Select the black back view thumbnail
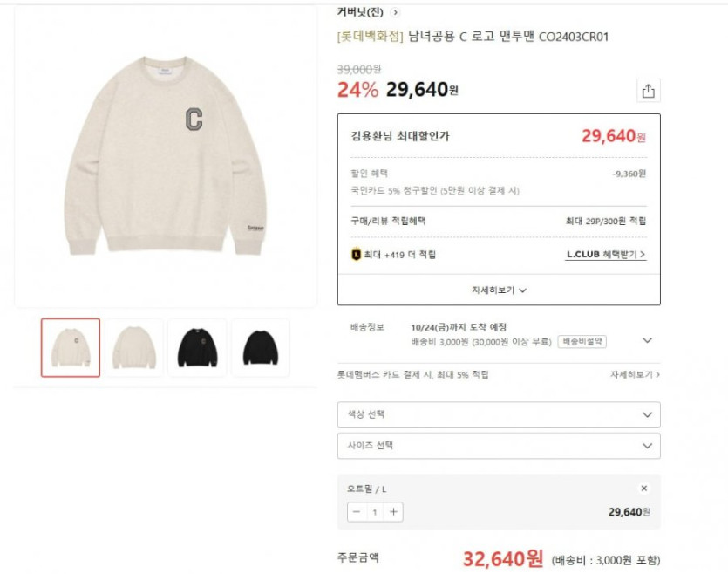 [x=260, y=347]
